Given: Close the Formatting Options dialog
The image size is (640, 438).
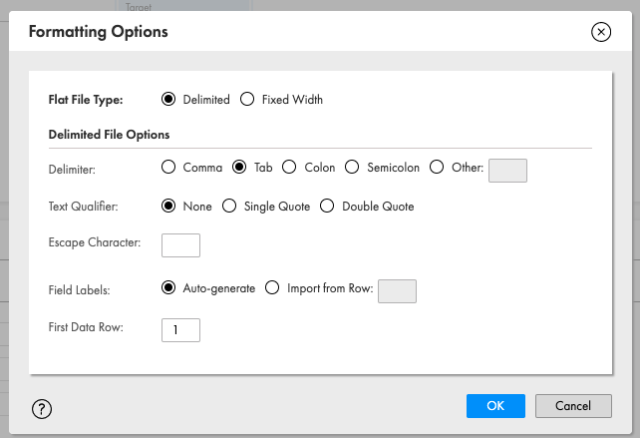Looking at the screenshot, I should pyautogui.click(x=601, y=32).
